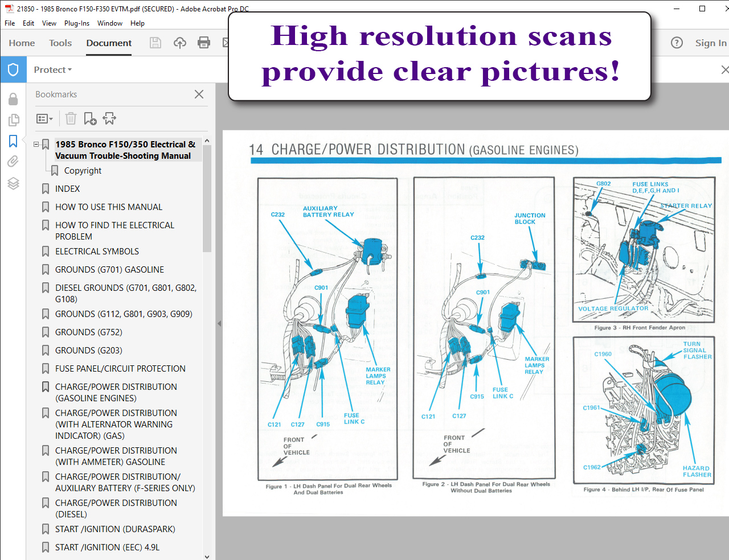
Task: Switch to the Home tab
Action: pos(22,43)
